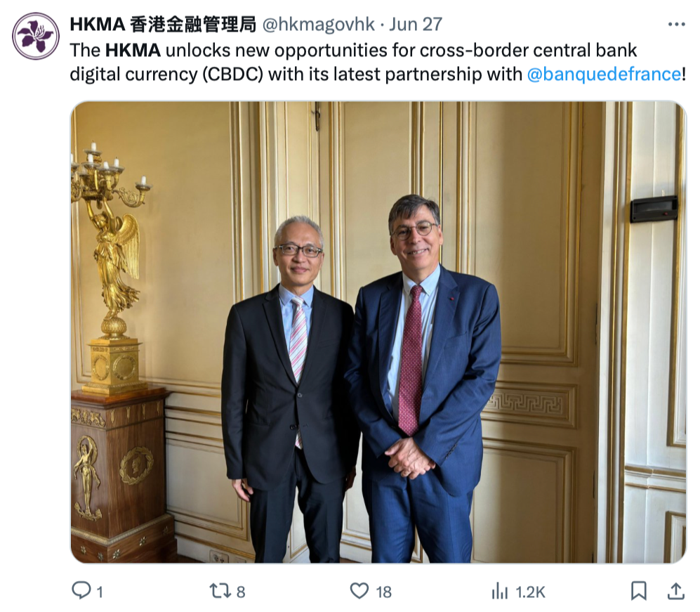The width and height of the screenshot is (700, 612).
Task: Click the reply count of 1
Action: (x=100, y=592)
